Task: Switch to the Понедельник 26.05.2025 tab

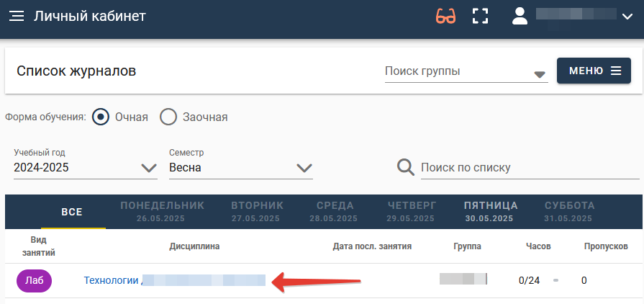Action: pyautogui.click(x=162, y=212)
